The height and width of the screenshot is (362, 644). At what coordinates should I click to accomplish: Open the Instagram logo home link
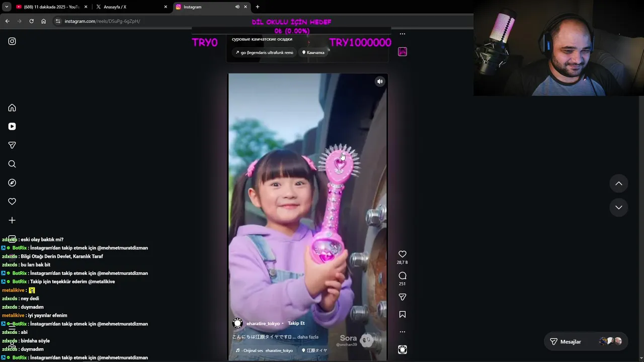tap(12, 41)
